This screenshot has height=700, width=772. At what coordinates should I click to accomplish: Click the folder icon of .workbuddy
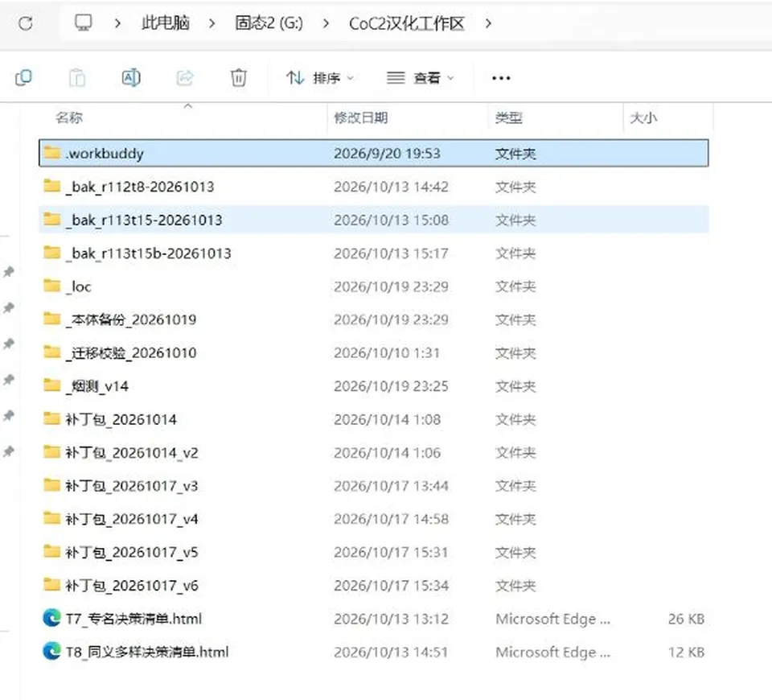point(51,153)
